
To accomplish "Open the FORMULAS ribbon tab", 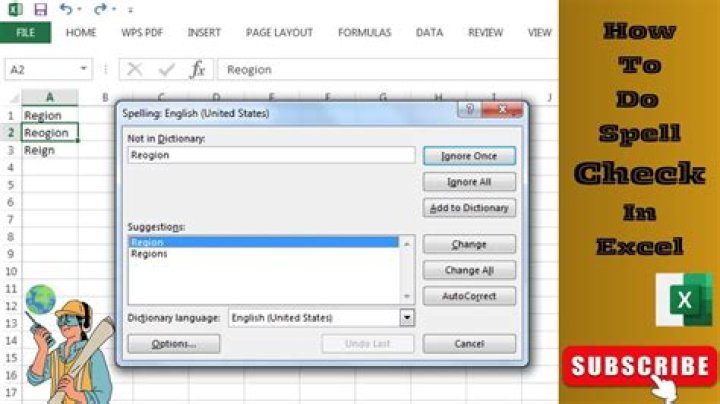I will [364, 32].
